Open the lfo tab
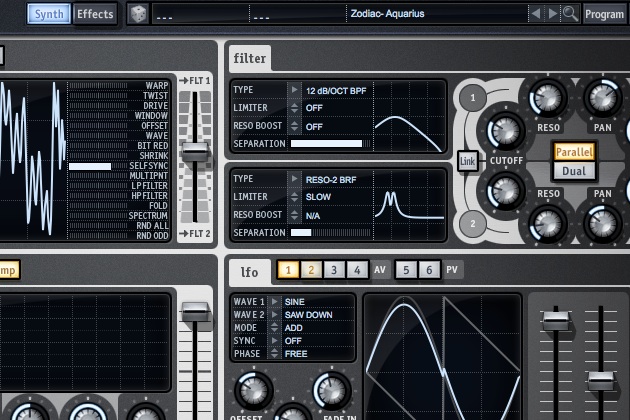Viewport: 630px width, 420px height. click(x=249, y=272)
